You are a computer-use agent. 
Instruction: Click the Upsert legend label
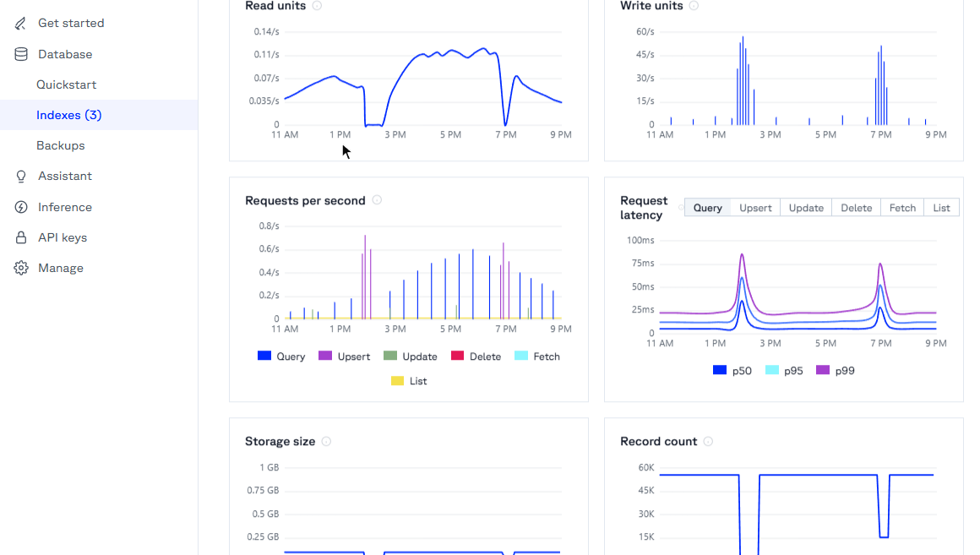[x=354, y=356]
